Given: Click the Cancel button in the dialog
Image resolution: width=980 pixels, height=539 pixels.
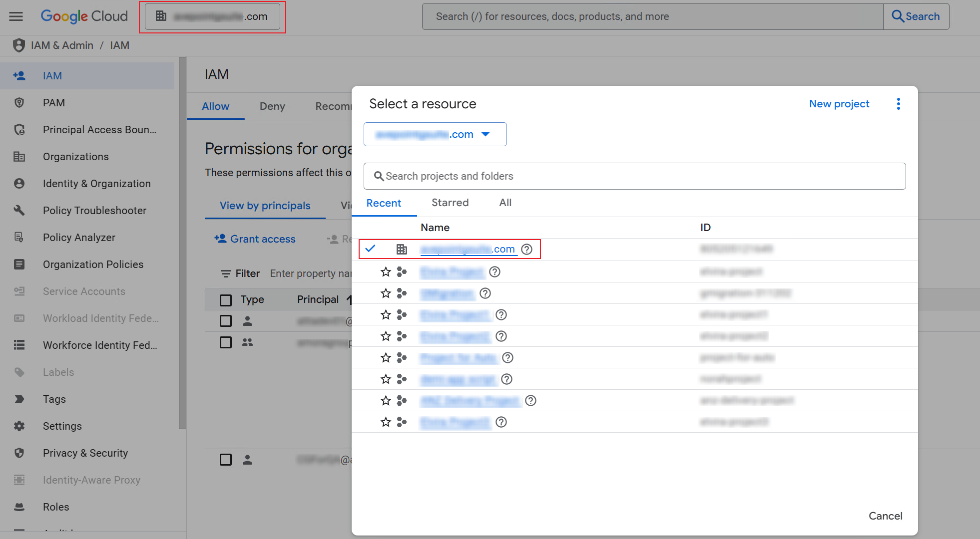Looking at the screenshot, I should point(885,516).
